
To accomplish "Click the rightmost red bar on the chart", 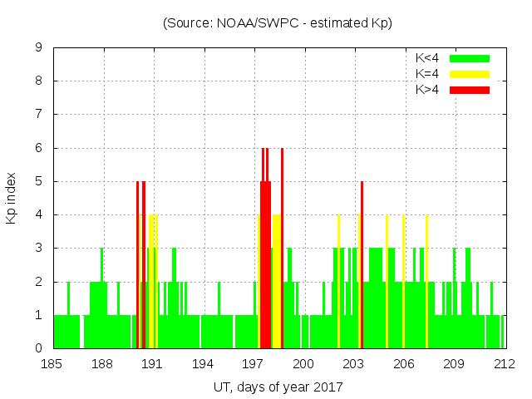I will click(362, 266).
